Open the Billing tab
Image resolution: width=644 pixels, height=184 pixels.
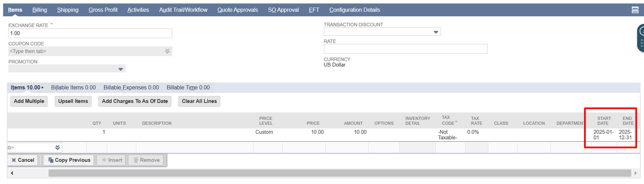pos(40,10)
